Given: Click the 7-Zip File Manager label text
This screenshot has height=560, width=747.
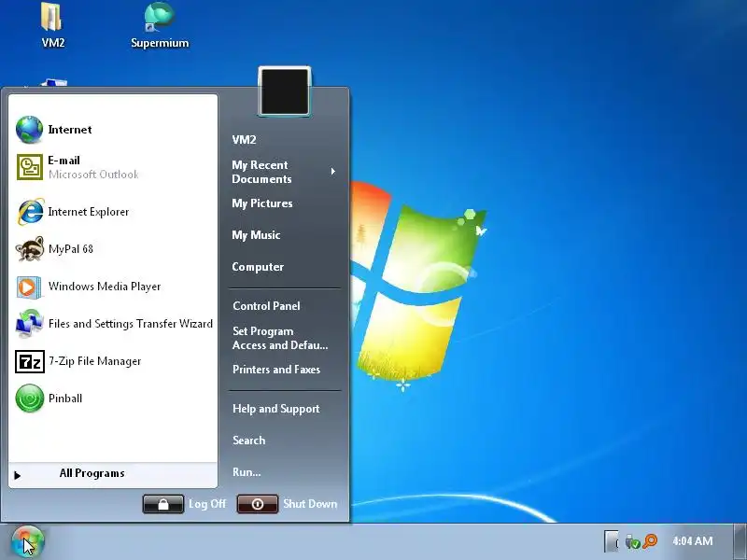Looking at the screenshot, I should pos(95,361).
